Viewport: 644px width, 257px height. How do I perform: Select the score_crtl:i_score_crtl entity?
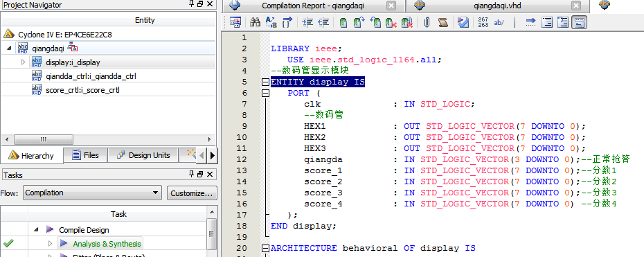[82, 90]
